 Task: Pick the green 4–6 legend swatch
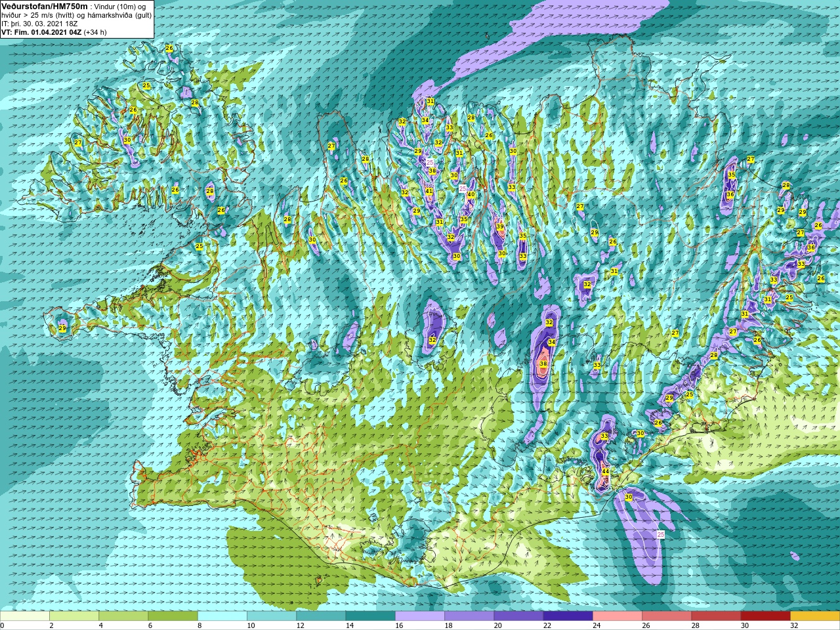pos(123,616)
